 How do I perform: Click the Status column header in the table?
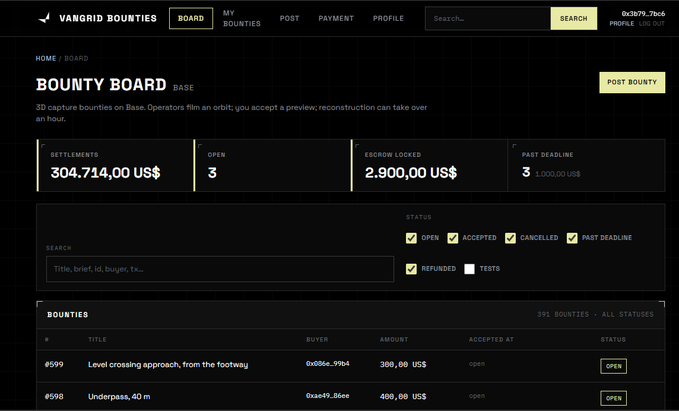pyautogui.click(x=613, y=340)
